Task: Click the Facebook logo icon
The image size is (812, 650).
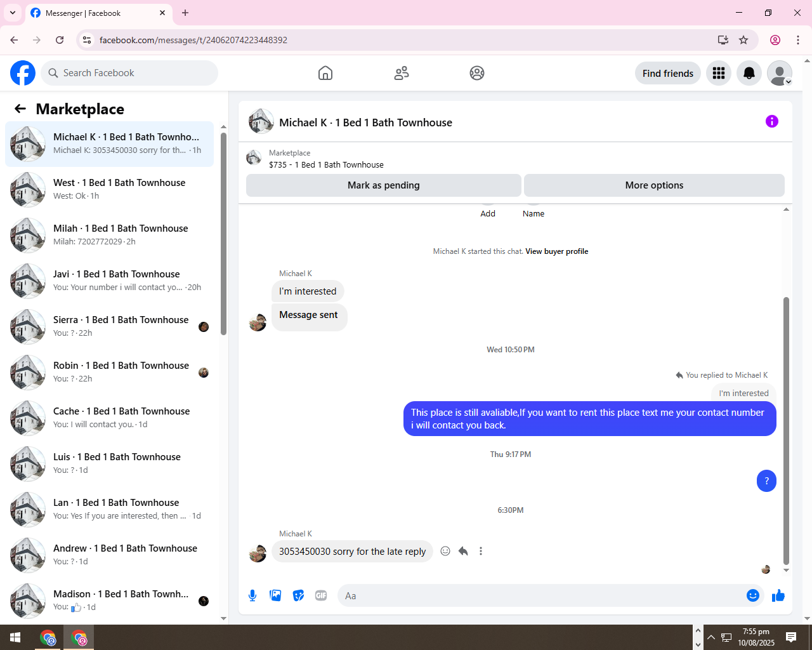Action: click(23, 73)
